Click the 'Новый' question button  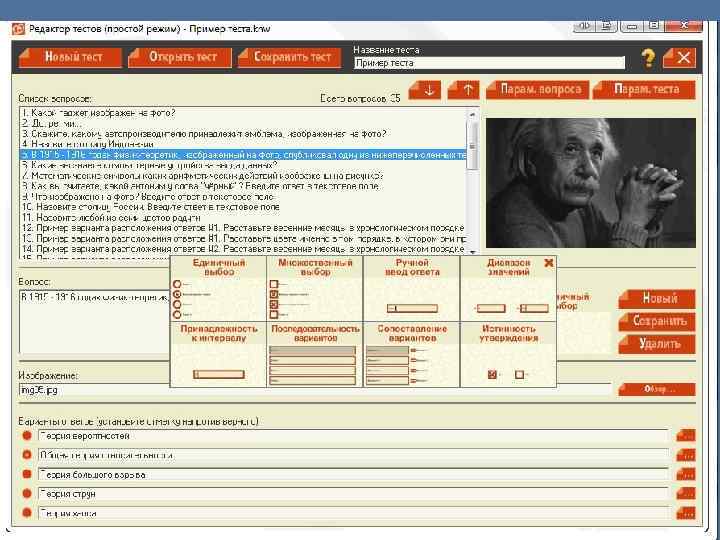click(x=657, y=299)
